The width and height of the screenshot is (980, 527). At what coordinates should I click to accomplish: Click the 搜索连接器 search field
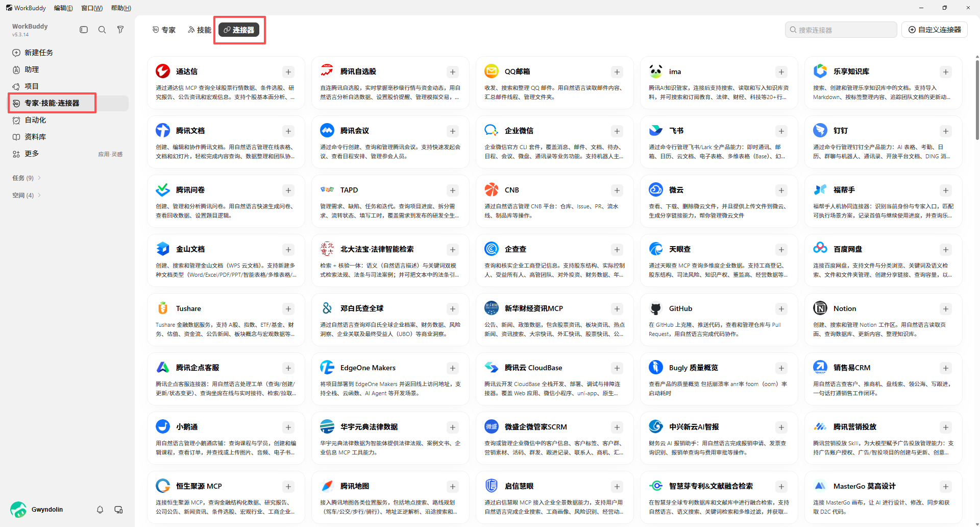point(841,30)
